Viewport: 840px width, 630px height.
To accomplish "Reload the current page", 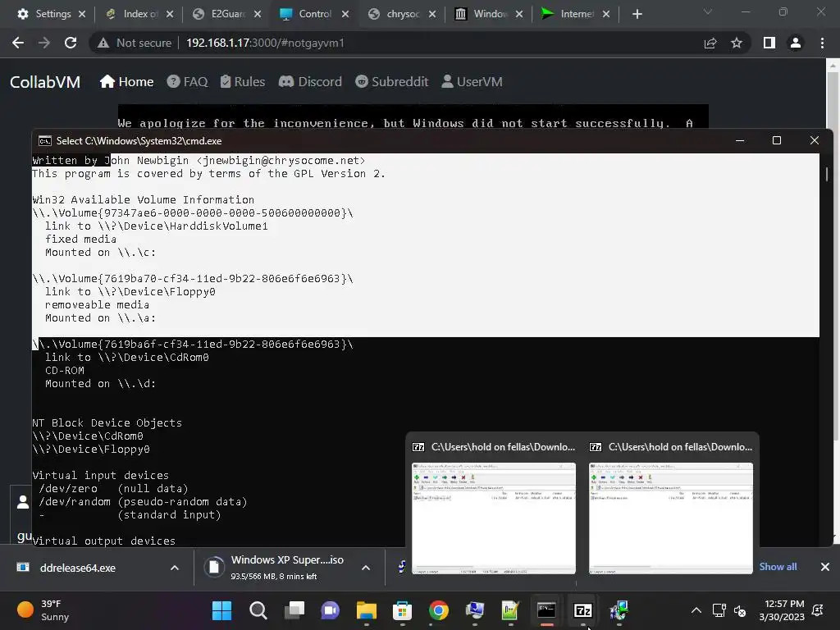I will point(71,43).
